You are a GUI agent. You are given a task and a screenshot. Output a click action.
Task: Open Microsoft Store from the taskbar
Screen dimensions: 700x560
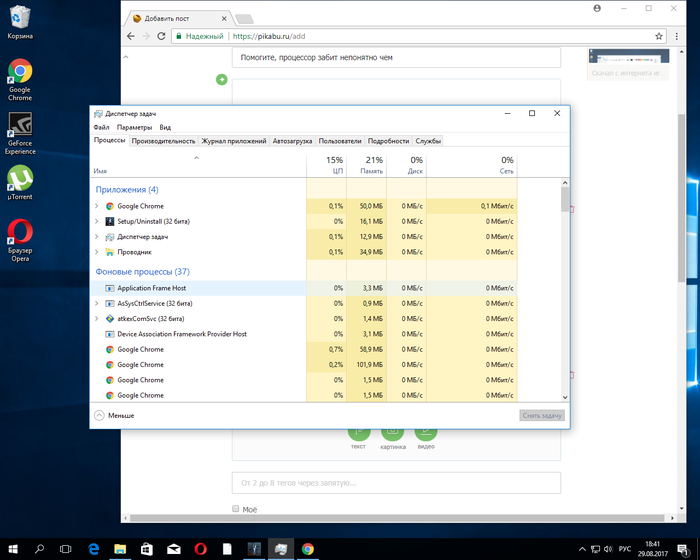click(x=146, y=549)
